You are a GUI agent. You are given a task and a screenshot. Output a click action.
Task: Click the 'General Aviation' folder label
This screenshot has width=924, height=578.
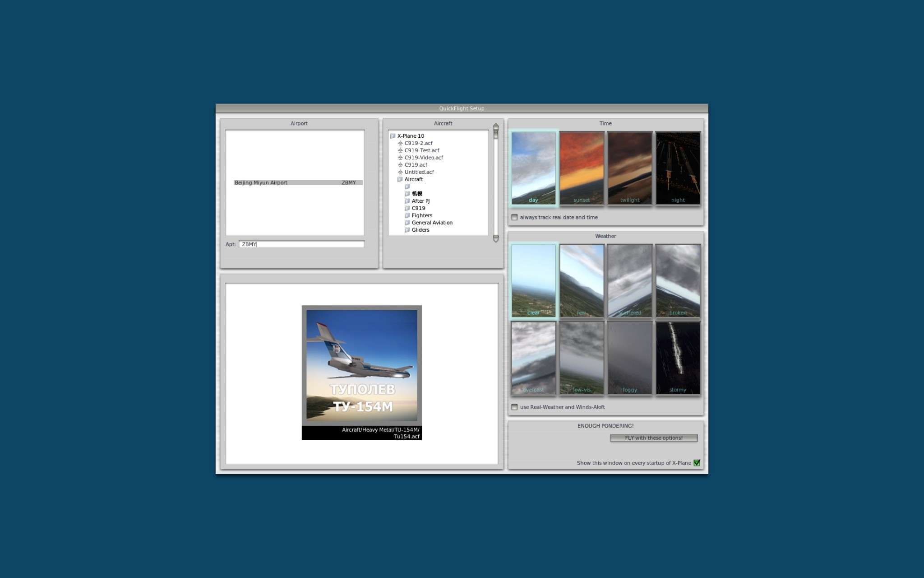(x=432, y=223)
